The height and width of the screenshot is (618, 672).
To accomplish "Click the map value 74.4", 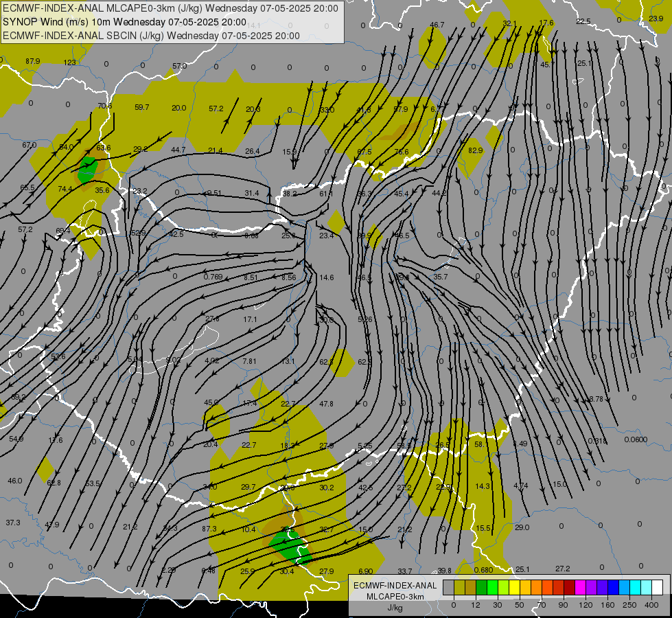I will tap(65, 189).
